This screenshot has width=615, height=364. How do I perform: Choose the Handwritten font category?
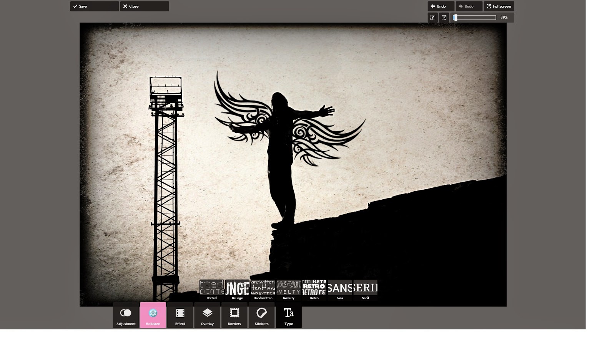click(263, 290)
